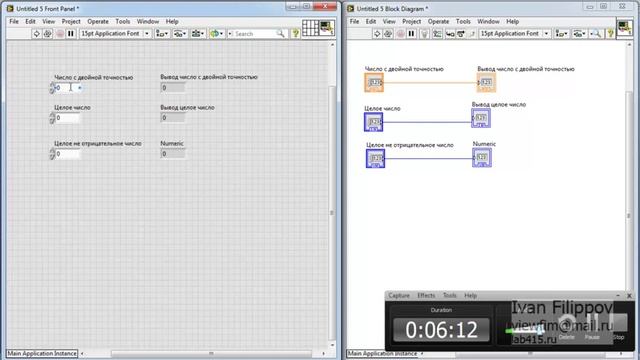The image size is (640, 360).
Task: Click connector pane grid icon in Front Panel
Action: 310,28
